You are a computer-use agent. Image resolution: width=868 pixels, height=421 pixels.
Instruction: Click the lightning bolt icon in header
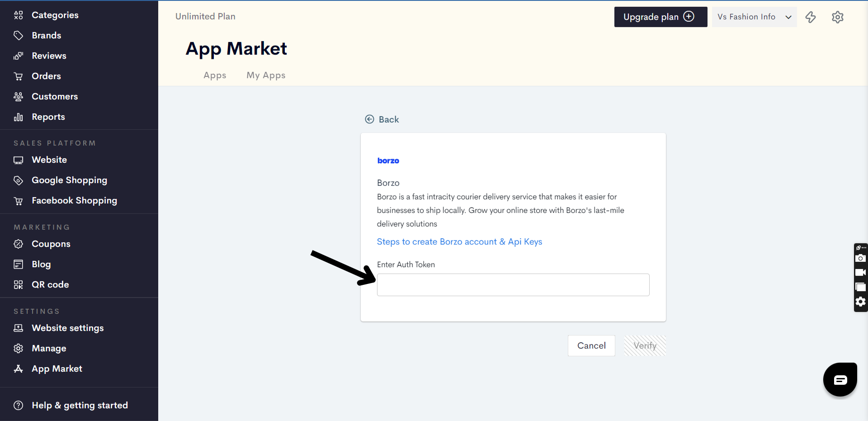pos(811,17)
